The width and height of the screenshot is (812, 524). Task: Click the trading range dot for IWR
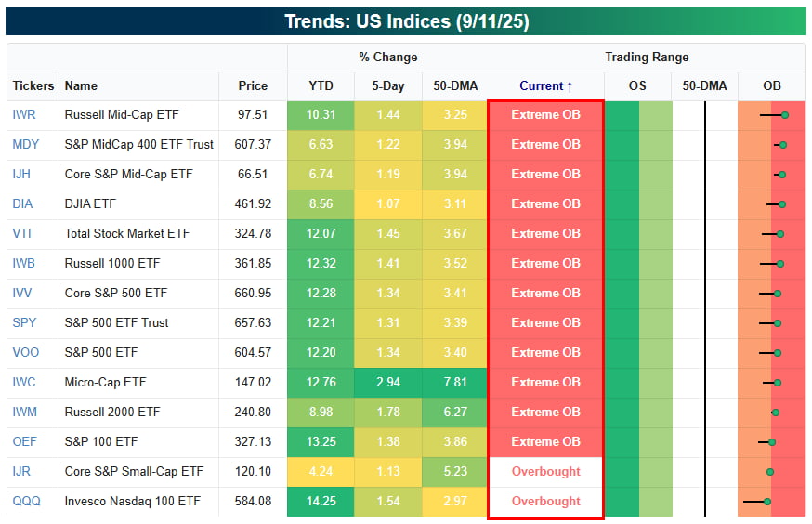(785, 115)
